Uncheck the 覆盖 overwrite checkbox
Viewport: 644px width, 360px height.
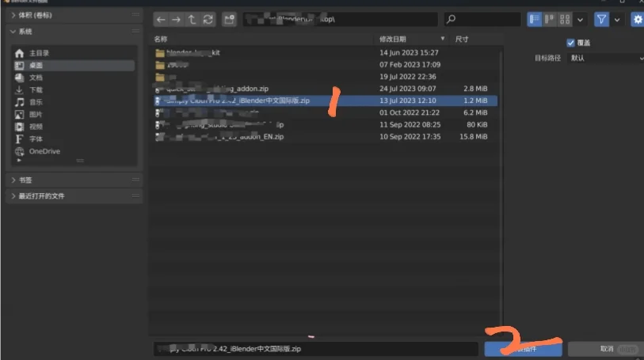click(570, 43)
